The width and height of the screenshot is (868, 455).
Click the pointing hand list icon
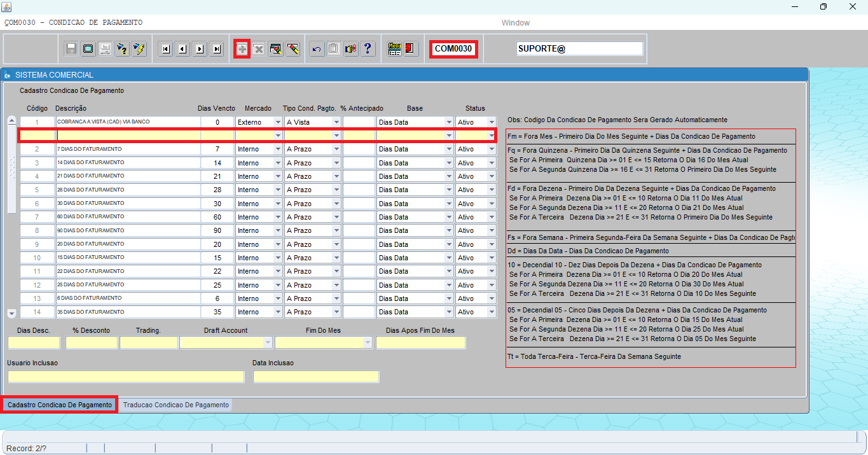point(350,49)
